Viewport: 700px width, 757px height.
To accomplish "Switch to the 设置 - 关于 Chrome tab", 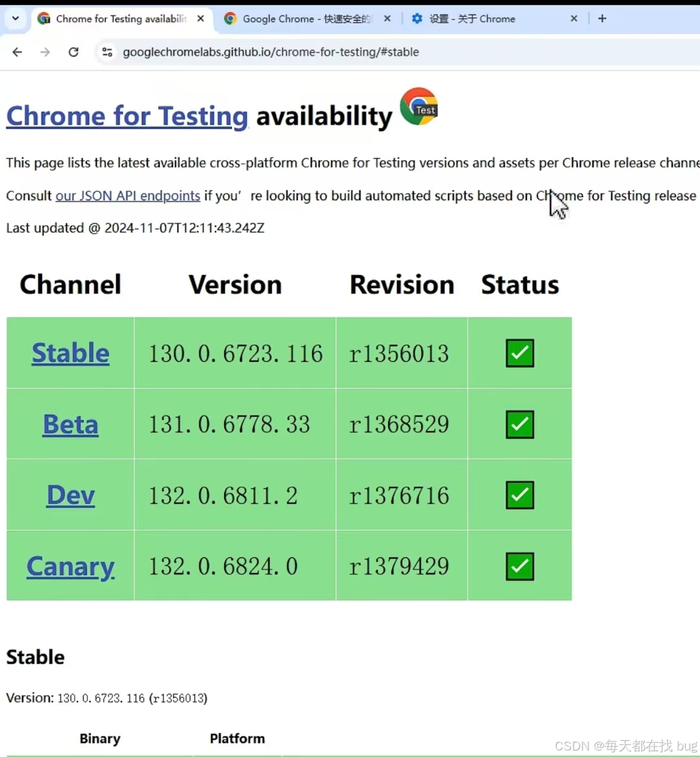I will 495,19.
